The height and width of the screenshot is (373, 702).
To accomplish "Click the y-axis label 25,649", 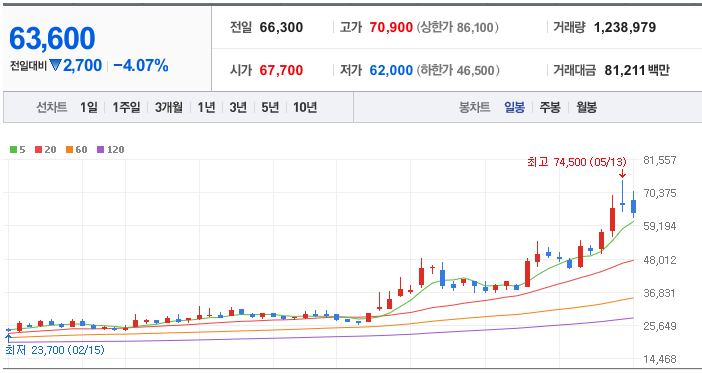I will pos(660,326).
